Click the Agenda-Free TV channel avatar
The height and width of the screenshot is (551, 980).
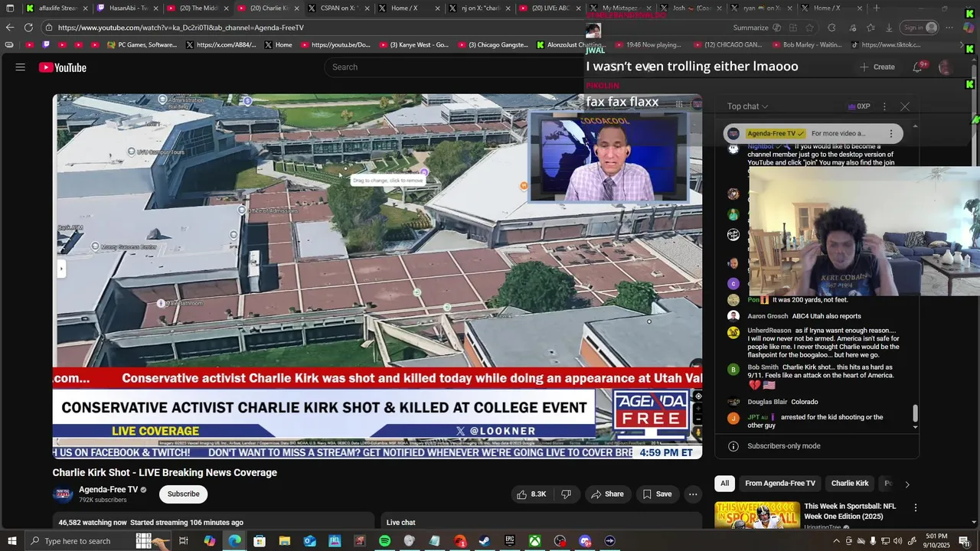point(63,494)
